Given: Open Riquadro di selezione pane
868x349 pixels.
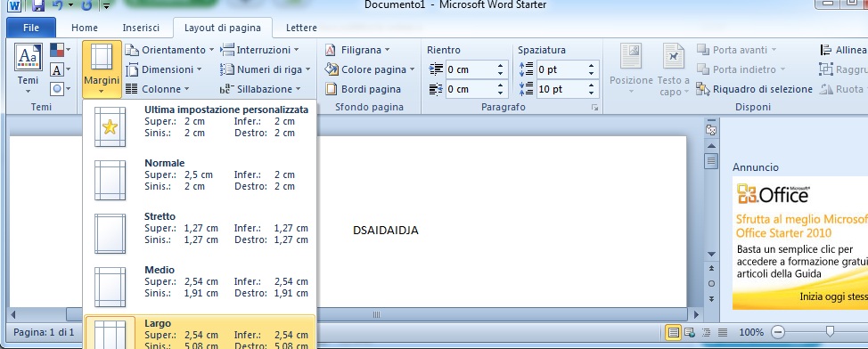Looking at the screenshot, I should (754, 89).
